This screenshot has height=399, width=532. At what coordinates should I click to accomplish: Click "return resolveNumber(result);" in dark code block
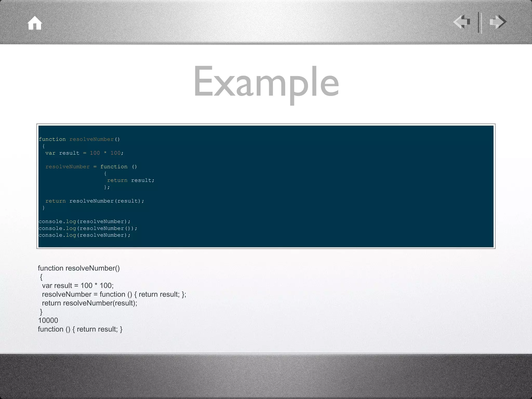[x=95, y=201]
